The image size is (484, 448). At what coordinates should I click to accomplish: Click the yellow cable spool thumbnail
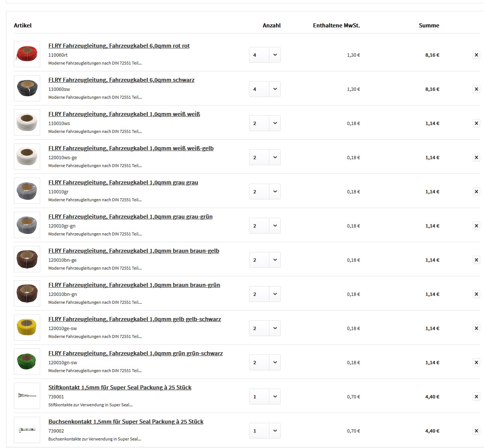(27, 327)
